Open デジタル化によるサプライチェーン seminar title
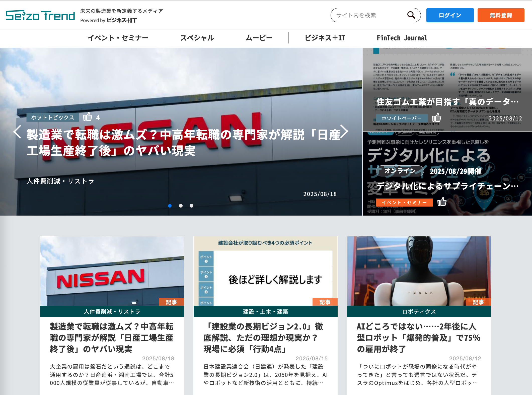Image resolution: width=532 pixels, height=395 pixels. click(447, 186)
